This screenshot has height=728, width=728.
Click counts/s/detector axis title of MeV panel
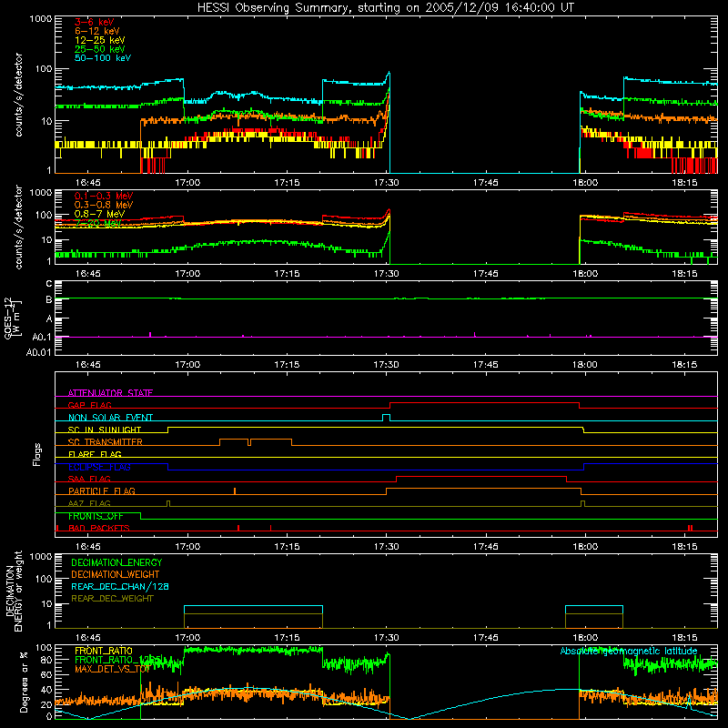point(18,227)
